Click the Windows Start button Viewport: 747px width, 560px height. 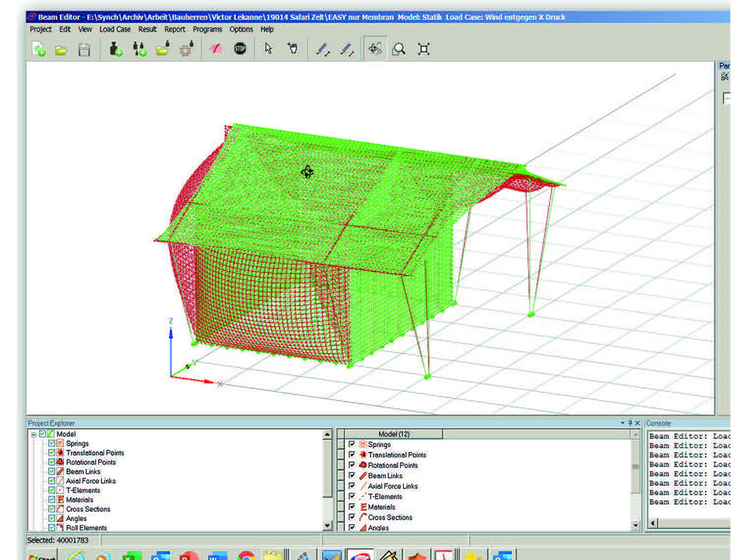(43, 555)
